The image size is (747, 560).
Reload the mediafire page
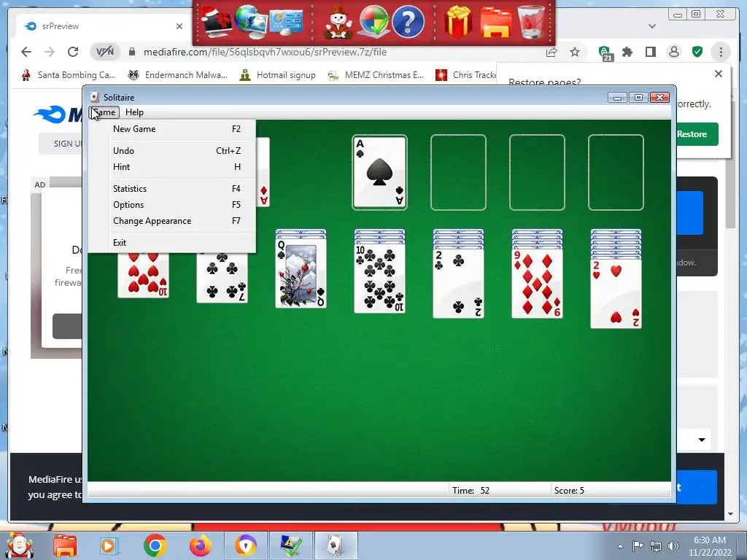73,52
